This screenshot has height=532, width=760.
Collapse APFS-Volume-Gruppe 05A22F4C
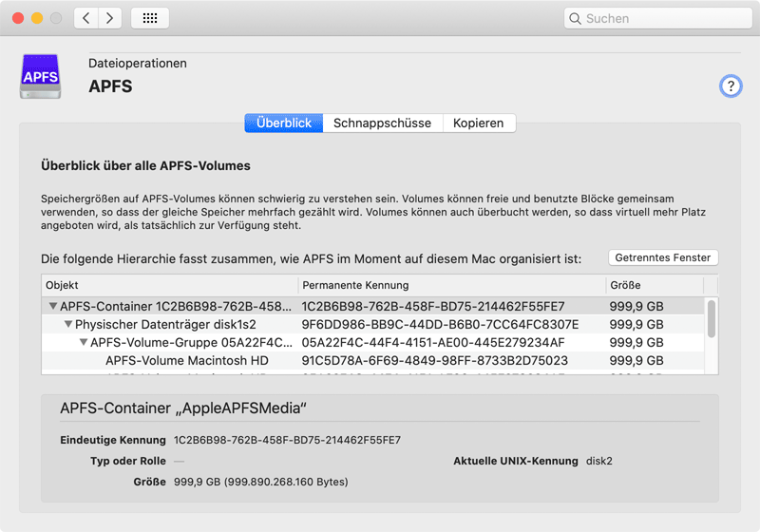(x=84, y=342)
